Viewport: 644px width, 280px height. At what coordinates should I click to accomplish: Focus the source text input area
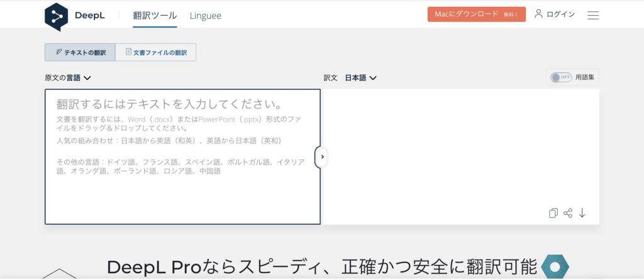(x=183, y=156)
